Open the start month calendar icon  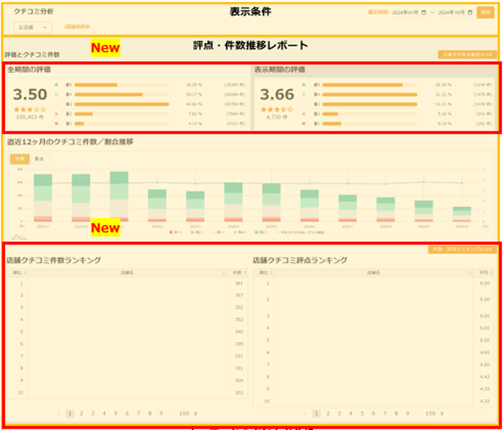click(423, 12)
